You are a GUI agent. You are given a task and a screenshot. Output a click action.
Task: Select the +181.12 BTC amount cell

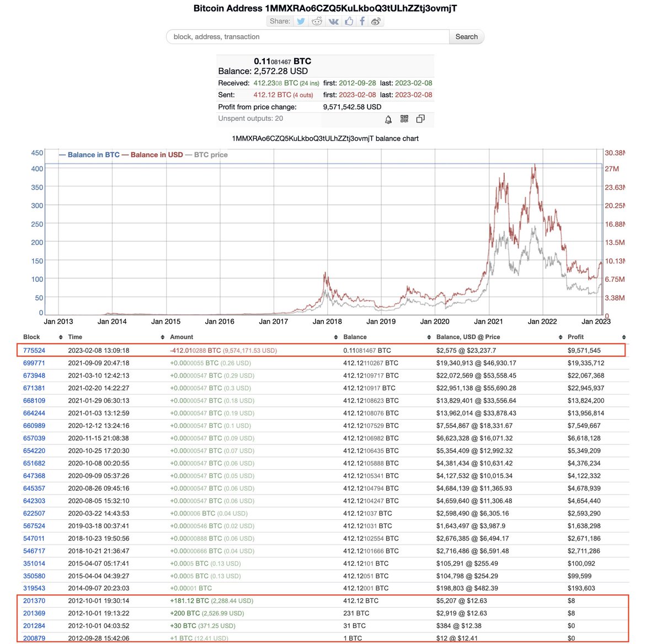tap(211, 601)
